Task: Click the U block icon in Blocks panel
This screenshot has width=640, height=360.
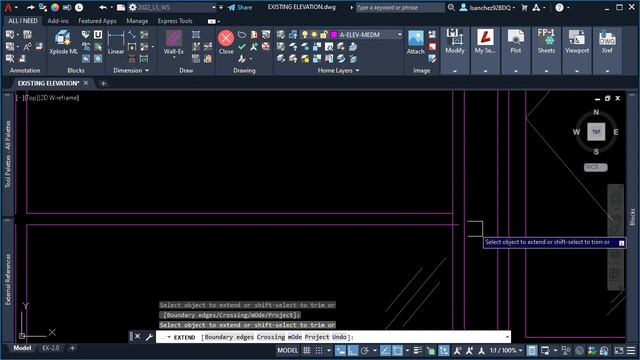Action: (98, 35)
